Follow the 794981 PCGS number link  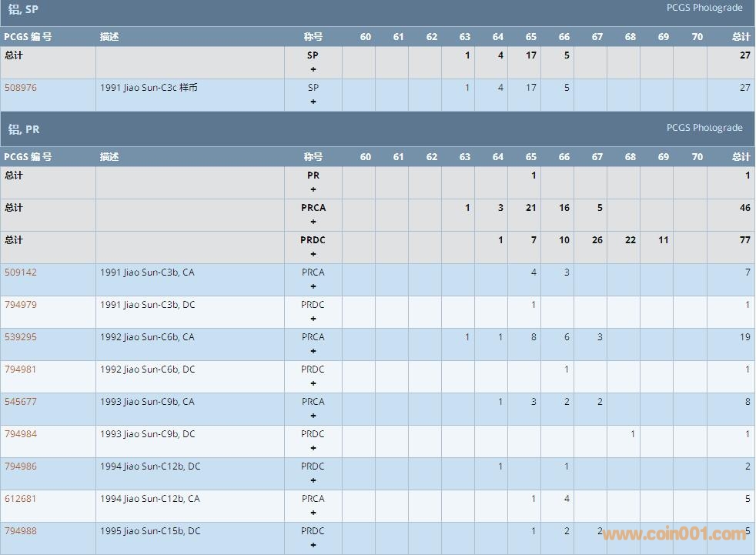pyautogui.click(x=21, y=369)
